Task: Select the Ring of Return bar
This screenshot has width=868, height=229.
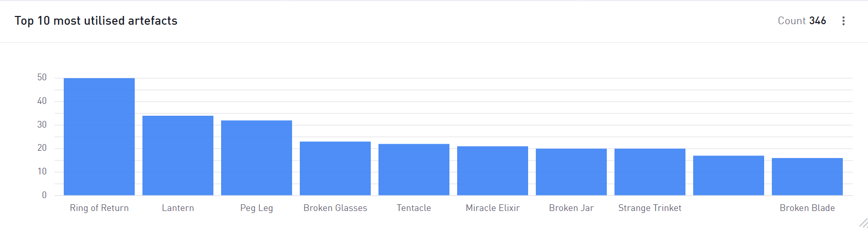Action: pyautogui.click(x=99, y=137)
